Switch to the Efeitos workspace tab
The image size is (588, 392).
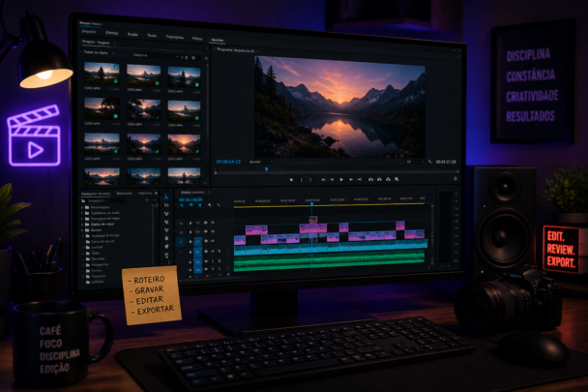[x=112, y=33]
